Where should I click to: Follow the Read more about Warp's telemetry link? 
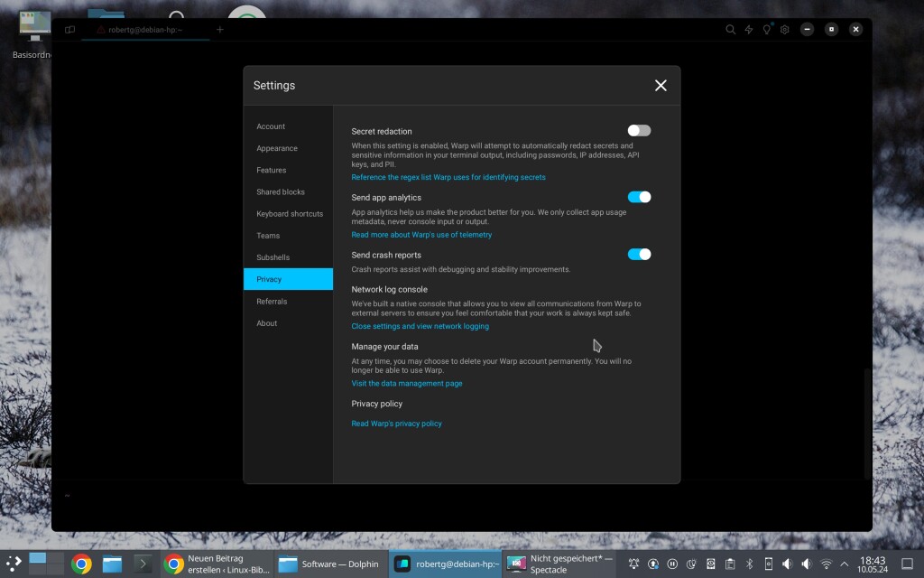pos(421,235)
